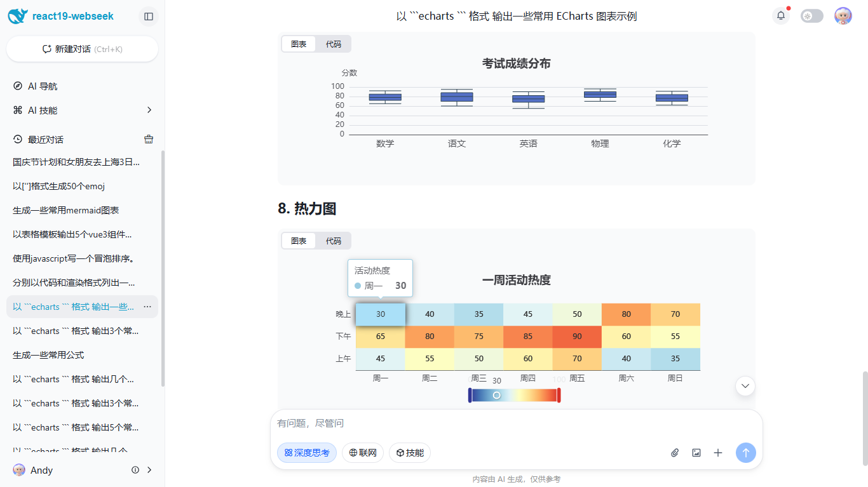Viewport: 868px width, 487px height.
Task: Open the chat 生成一些常用公式
Action: click(x=83, y=355)
